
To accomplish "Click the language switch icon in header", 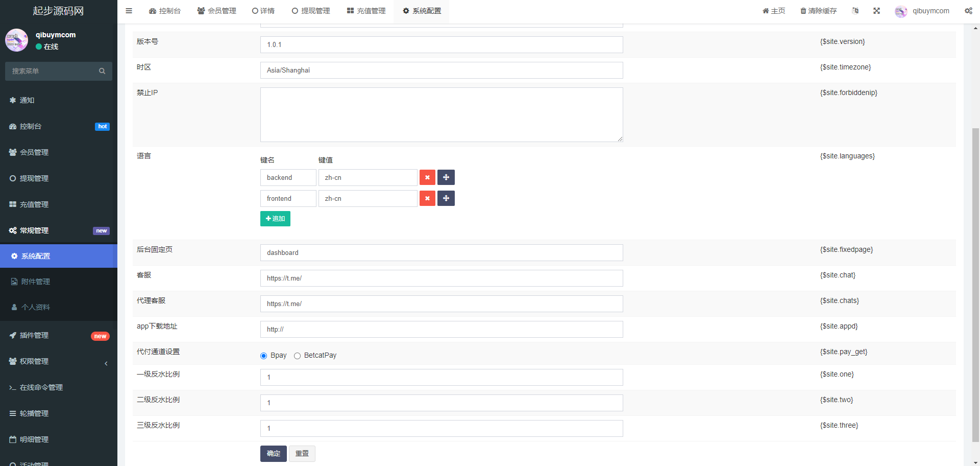I will coord(855,11).
